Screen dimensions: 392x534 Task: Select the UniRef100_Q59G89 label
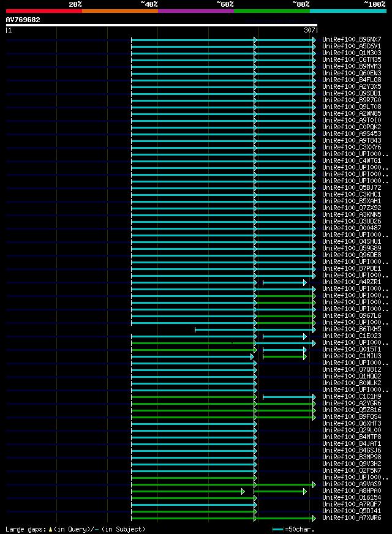click(x=352, y=248)
